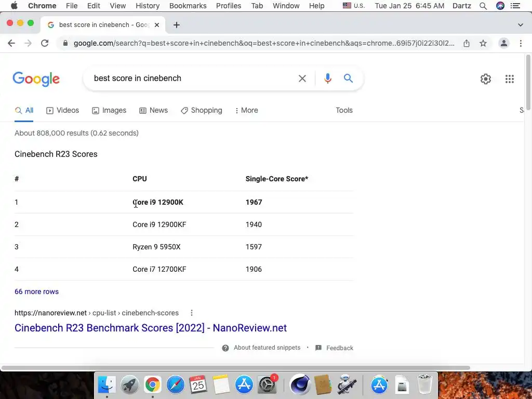Open Notes from the Dock

[x=221, y=384]
